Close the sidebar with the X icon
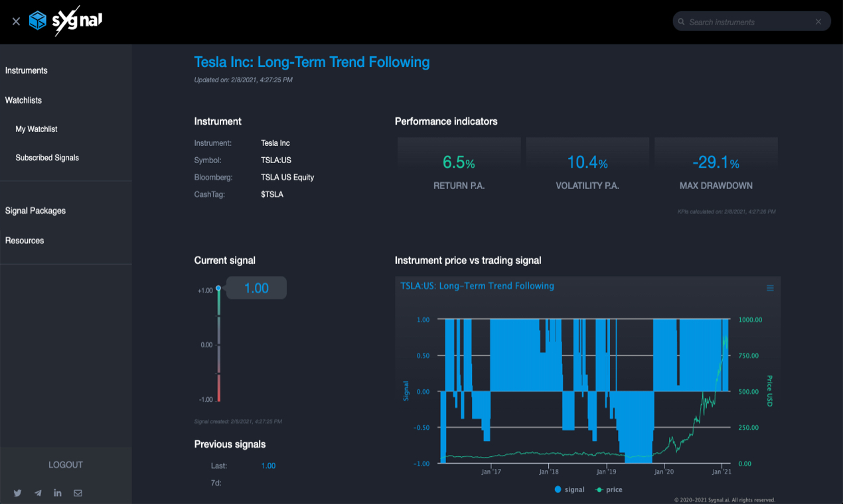Image resolution: width=843 pixels, height=504 pixels. click(x=16, y=21)
